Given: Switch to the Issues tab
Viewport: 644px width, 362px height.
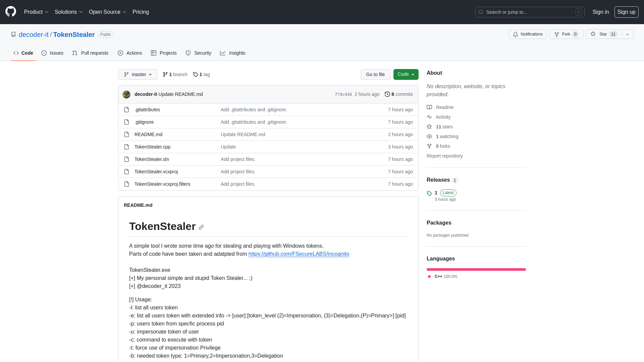Looking at the screenshot, I should pos(52,53).
